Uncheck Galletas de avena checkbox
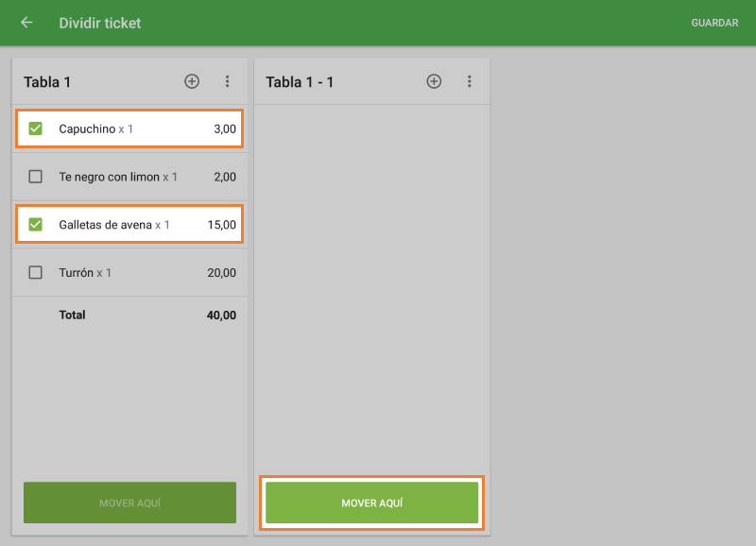Screen dimensions: 756x546 (36, 225)
